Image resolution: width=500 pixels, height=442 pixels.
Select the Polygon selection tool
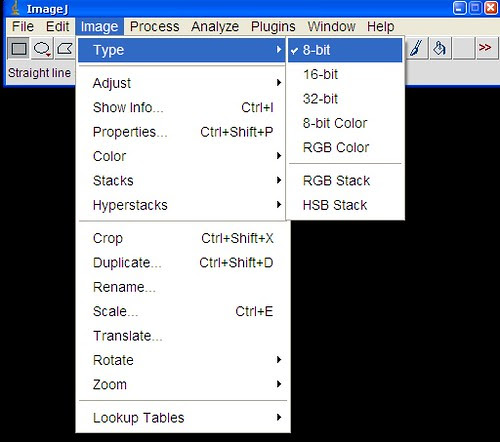[x=65, y=49]
